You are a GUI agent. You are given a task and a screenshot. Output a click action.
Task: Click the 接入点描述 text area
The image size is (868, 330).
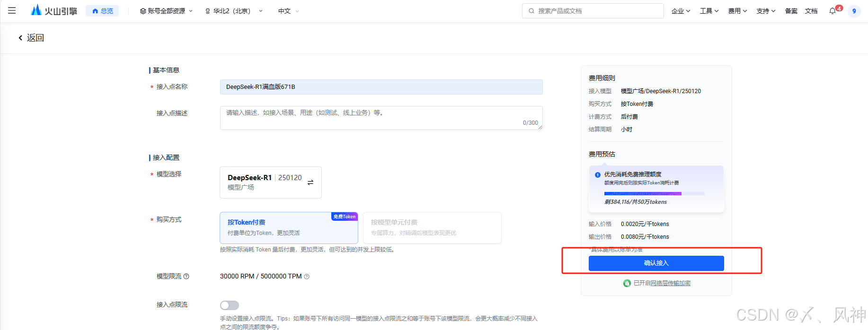[x=381, y=118]
